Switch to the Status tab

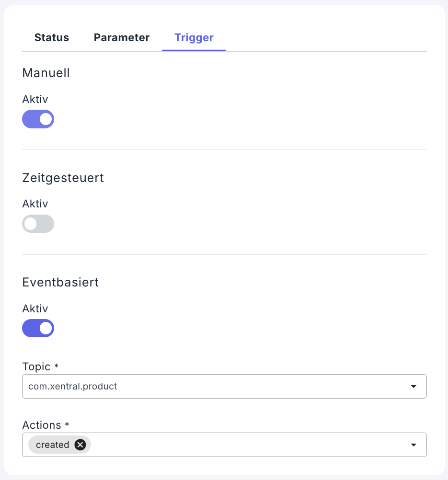click(51, 37)
